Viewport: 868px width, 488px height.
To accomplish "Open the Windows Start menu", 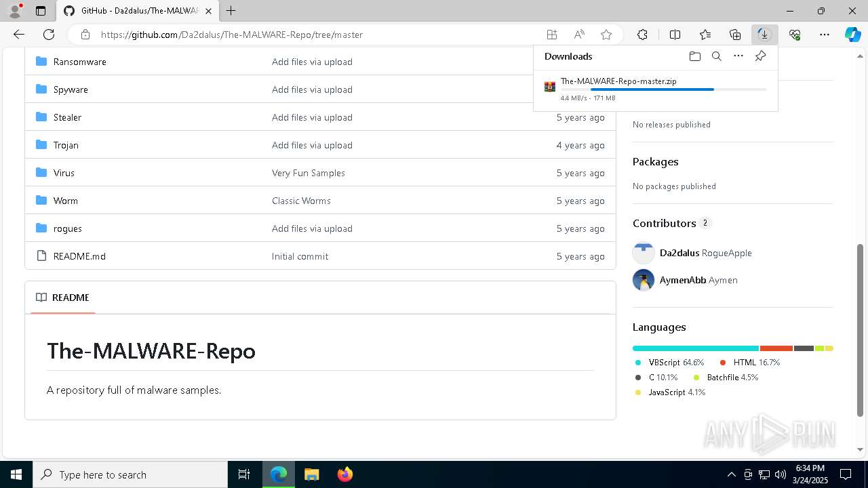I will tap(16, 474).
